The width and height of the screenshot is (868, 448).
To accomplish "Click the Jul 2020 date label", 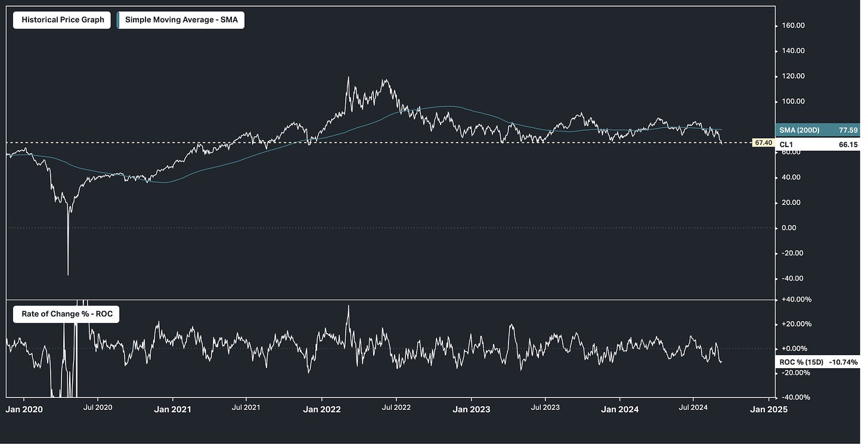I will click(97, 409).
